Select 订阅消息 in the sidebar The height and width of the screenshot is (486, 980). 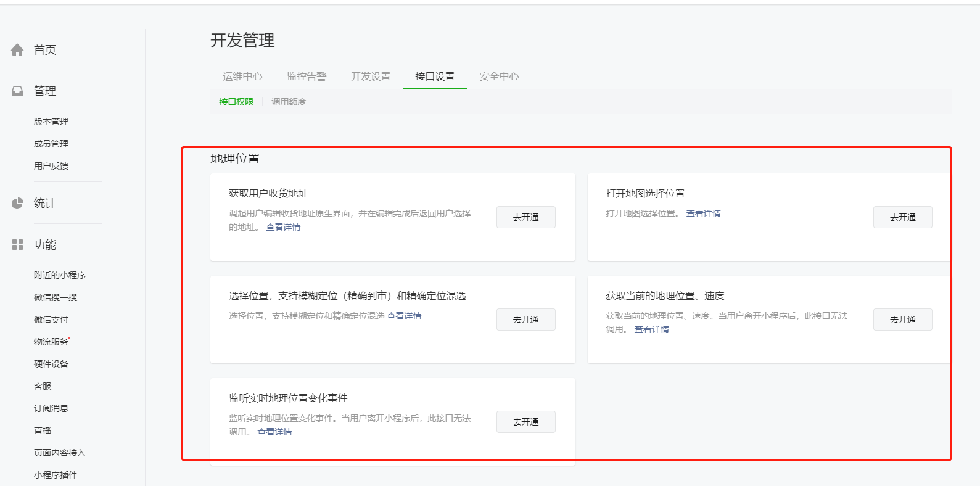pyautogui.click(x=51, y=408)
